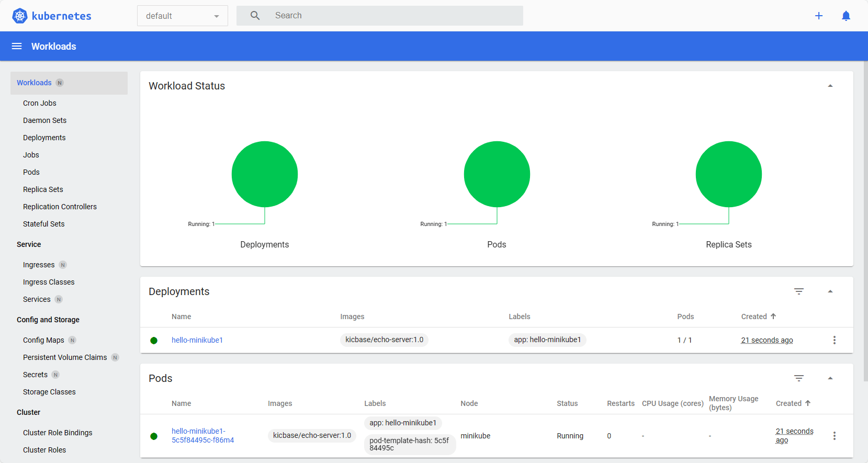Go to Replica Sets in sidebar
This screenshot has height=463, width=868.
coord(43,189)
